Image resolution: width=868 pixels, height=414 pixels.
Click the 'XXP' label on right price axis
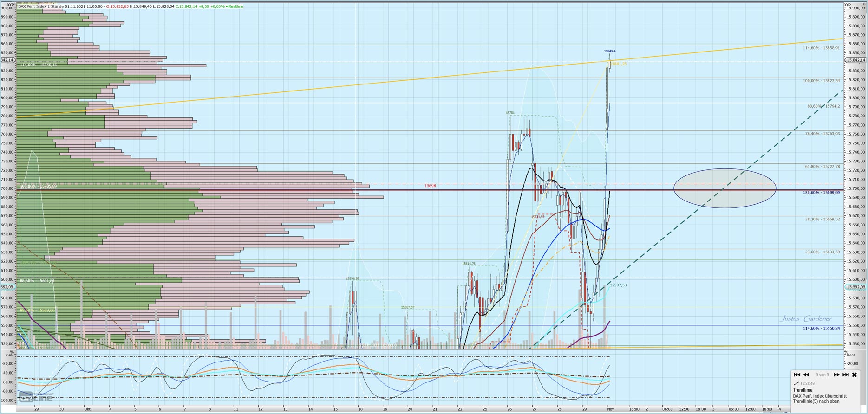click(848, 5)
